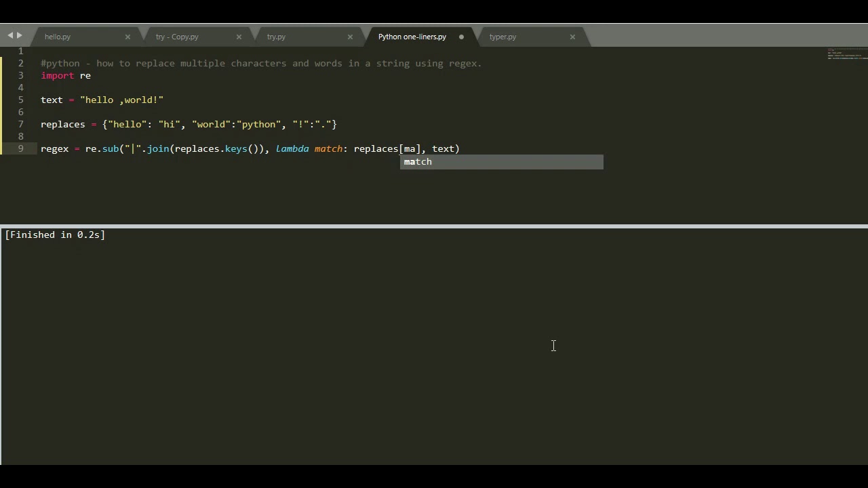The width and height of the screenshot is (868, 488).
Task: Click the comment text on line 2
Action: pyautogui.click(x=261, y=63)
